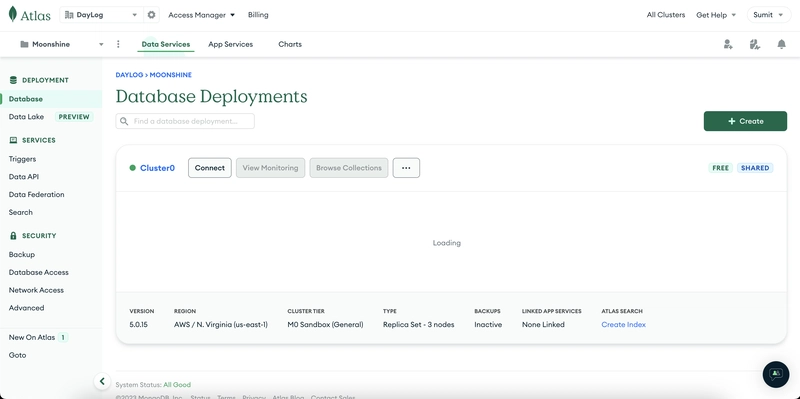The height and width of the screenshot is (399, 800).
Task: Click the M0 Sandbox (General) text
Action: point(326,325)
